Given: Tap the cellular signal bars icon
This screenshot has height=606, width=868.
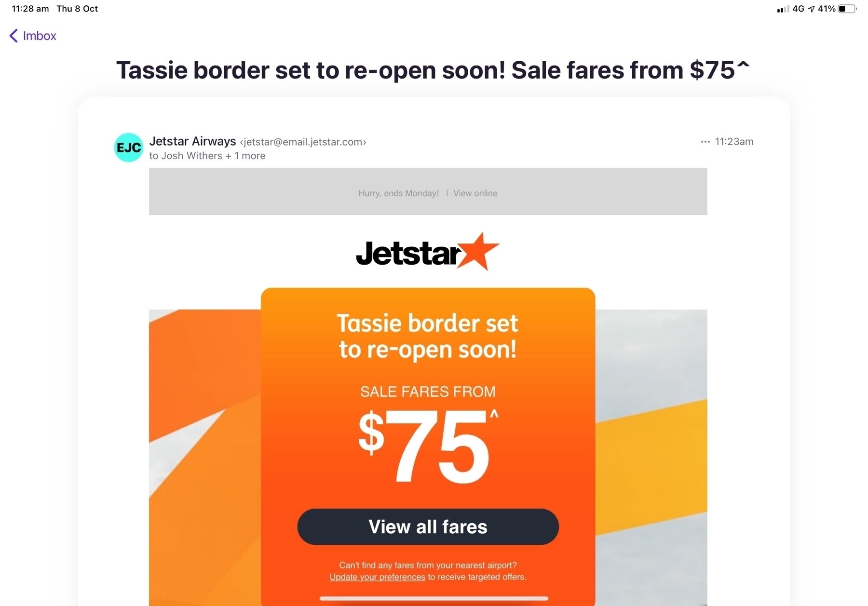Looking at the screenshot, I should coord(783,9).
